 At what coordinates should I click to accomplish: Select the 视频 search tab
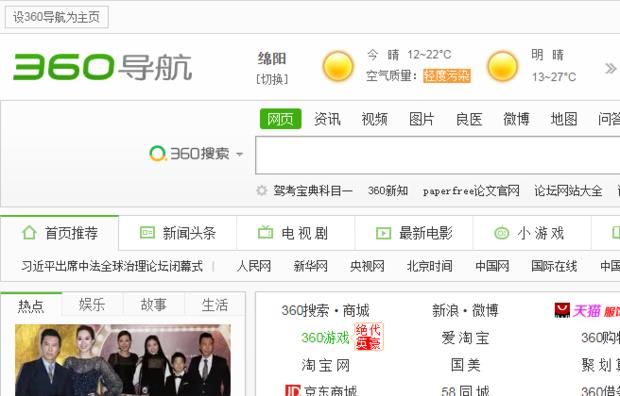[x=374, y=119]
